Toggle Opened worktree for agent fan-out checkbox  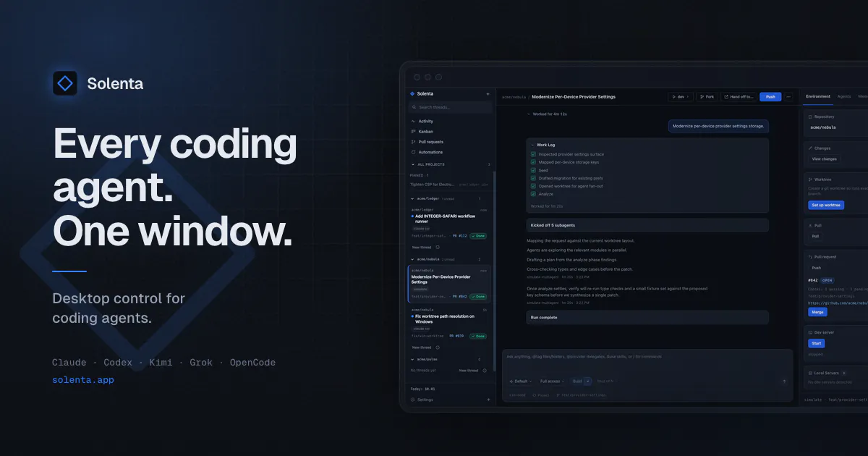(x=533, y=186)
